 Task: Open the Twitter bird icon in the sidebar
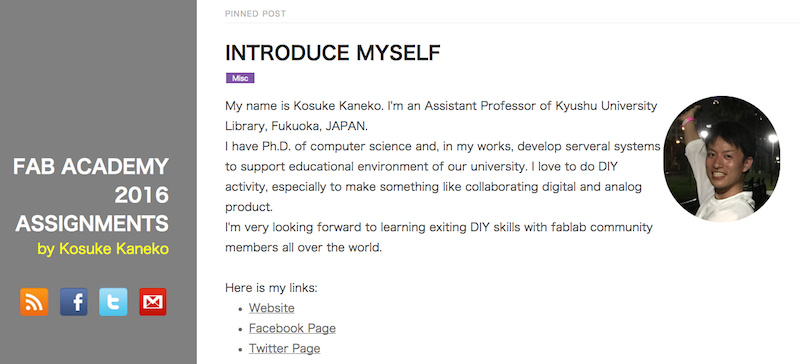pos(113,302)
